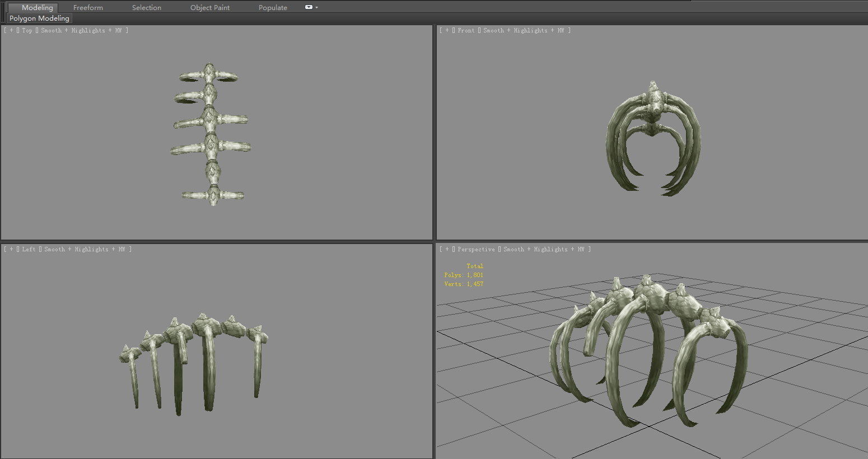This screenshot has width=868, height=459.
Task: Open Top viewport Smooth + Highlights shading menu
Action: (81, 31)
